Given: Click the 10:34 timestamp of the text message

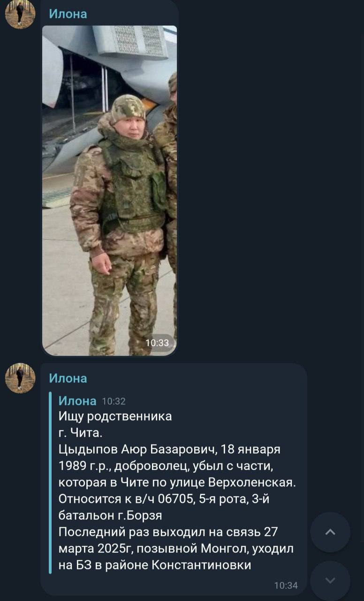Looking at the screenshot, I should [286, 586].
